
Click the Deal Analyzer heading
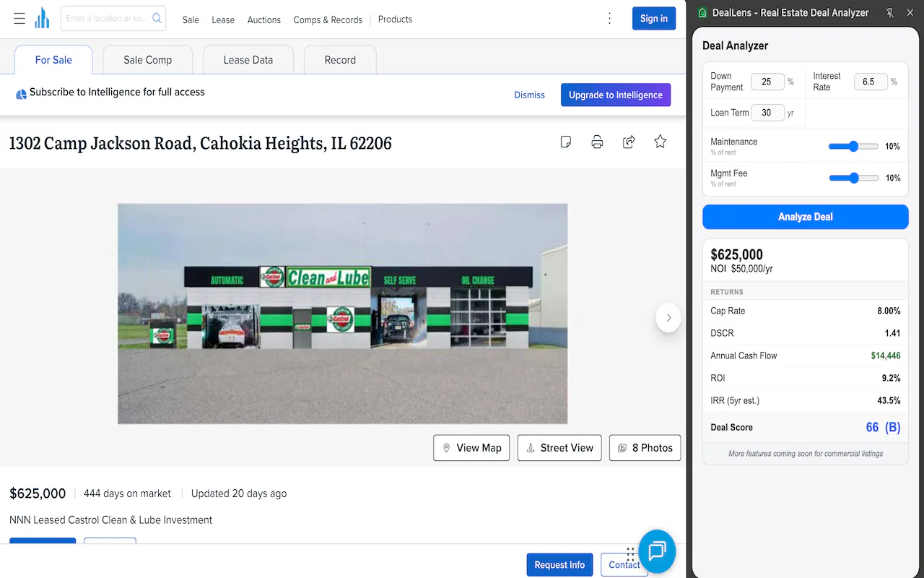(735, 46)
